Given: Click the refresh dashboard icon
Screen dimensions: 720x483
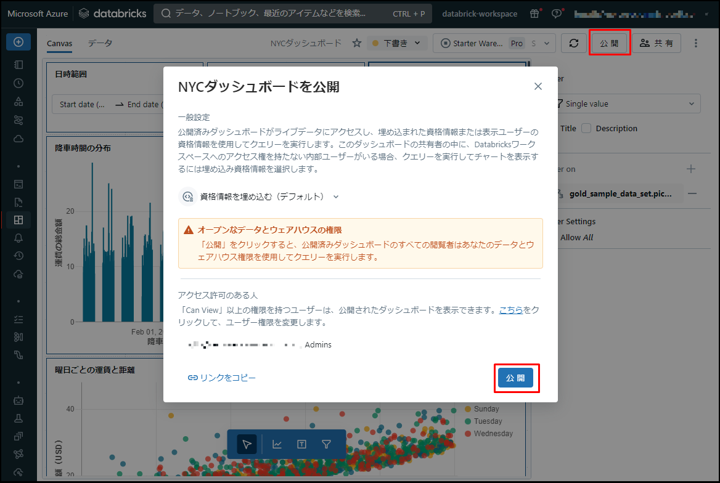Looking at the screenshot, I should [574, 44].
